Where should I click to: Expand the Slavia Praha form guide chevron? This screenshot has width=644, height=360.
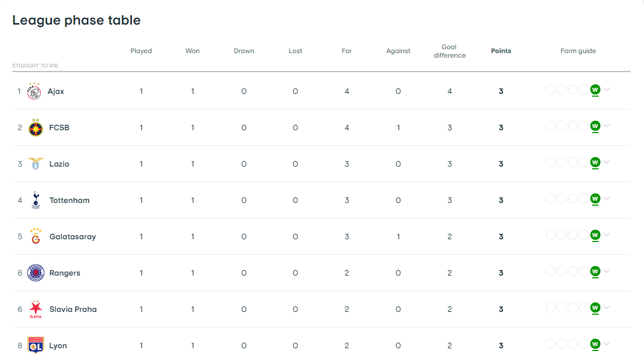tap(607, 307)
